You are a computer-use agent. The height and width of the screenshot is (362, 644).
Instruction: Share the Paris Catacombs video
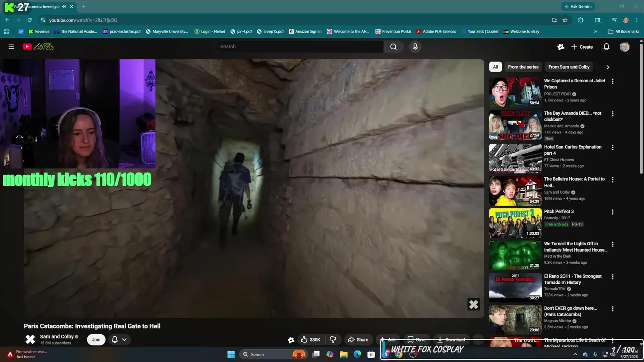pyautogui.click(x=358, y=340)
